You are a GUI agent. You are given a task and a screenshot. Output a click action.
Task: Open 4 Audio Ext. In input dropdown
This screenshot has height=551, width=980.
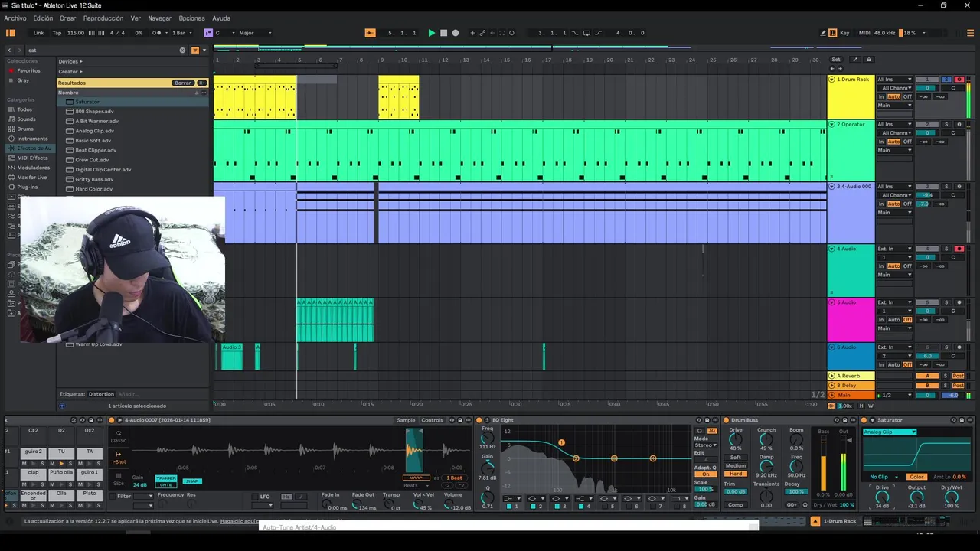pos(894,249)
